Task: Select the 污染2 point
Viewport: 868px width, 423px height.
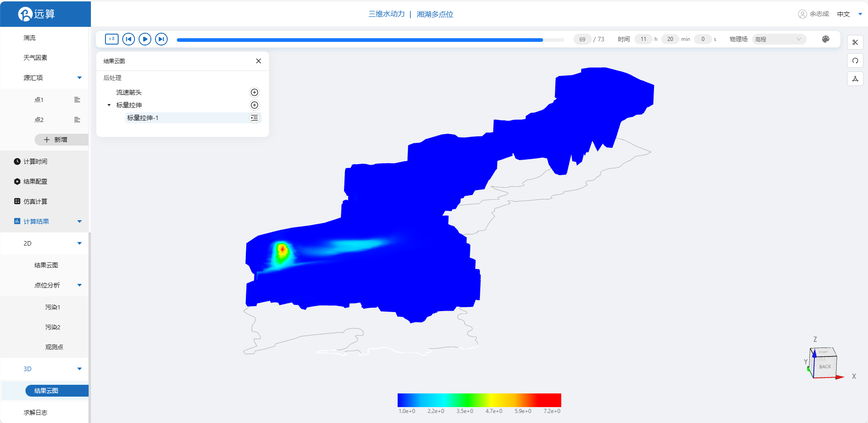Action: pos(53,327)
